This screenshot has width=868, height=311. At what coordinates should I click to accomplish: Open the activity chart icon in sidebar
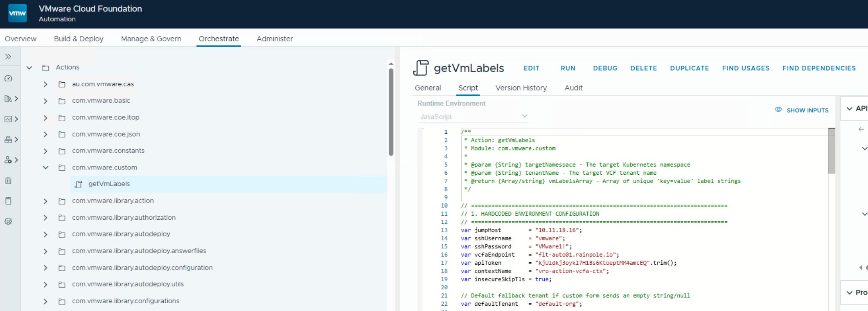pyautogui.click(x=8, y=119)
